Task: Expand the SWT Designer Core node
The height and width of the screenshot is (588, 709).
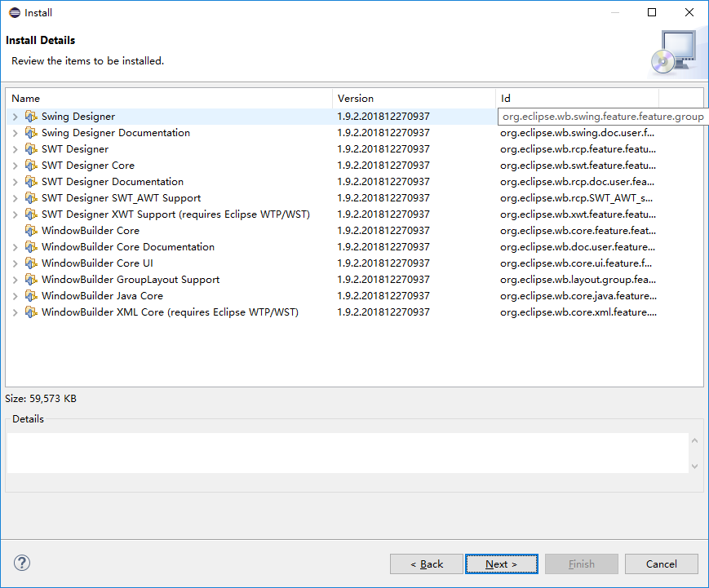Action: tap(15, 166)
